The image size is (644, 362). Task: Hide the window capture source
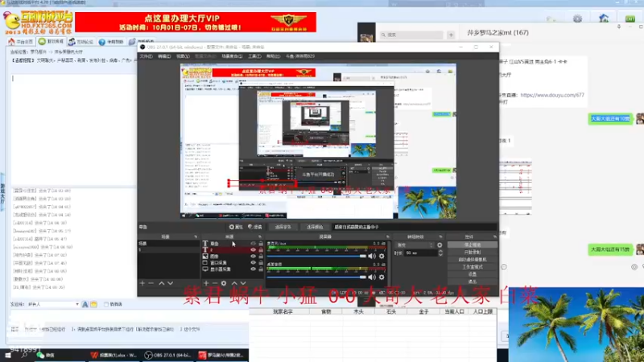(x=253, y=263)
